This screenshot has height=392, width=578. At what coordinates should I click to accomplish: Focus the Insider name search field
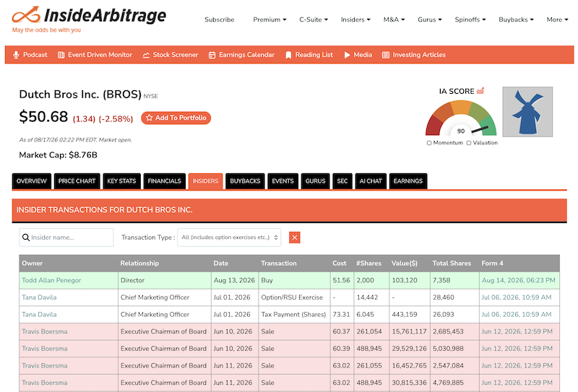66,238
